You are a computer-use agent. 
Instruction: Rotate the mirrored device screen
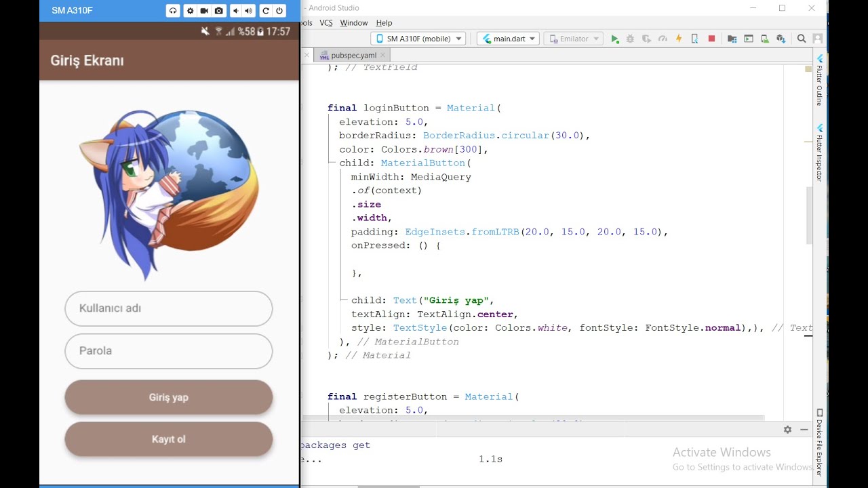click(x=266, y=11)
